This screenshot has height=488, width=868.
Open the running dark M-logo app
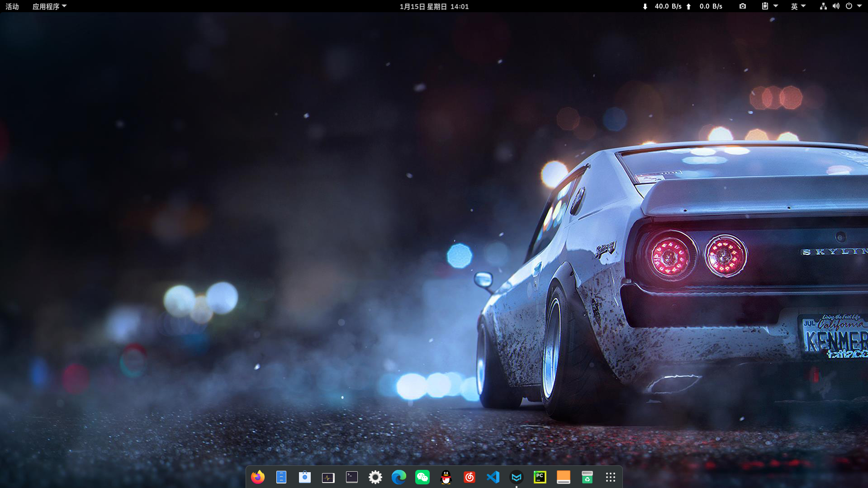[517, 477]
